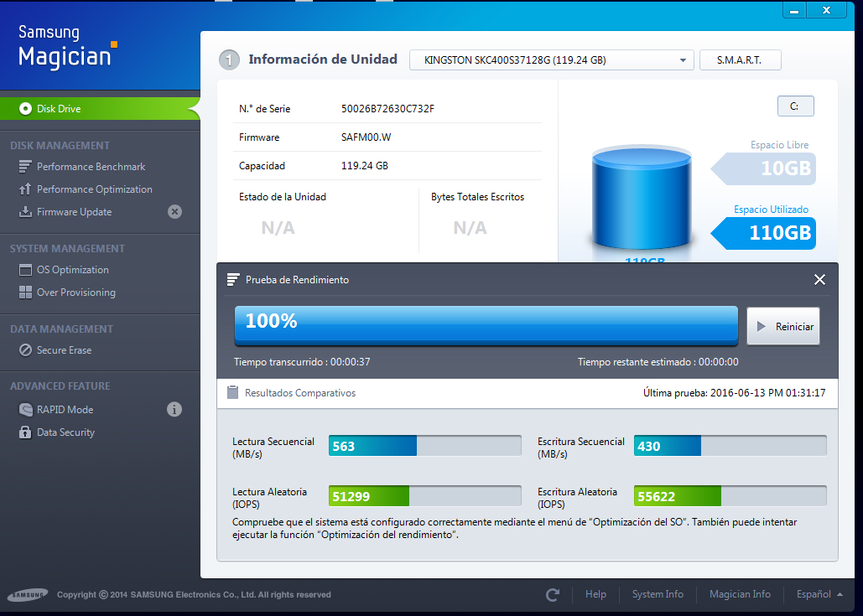863x616 pixels.
Task: Open the System Info link
Action: [658, 594]
